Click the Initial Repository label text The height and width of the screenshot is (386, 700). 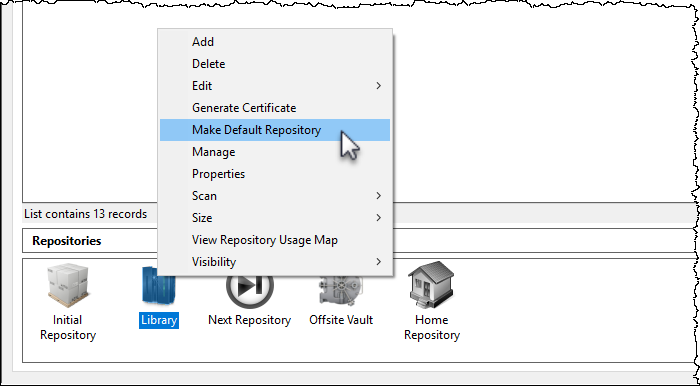[x=68, y=328]
